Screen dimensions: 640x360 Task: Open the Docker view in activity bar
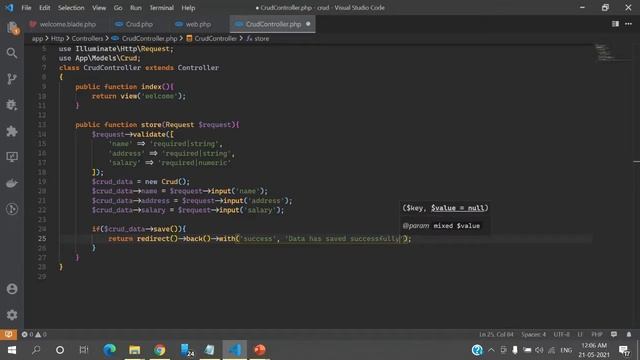[x=12, y=183]
